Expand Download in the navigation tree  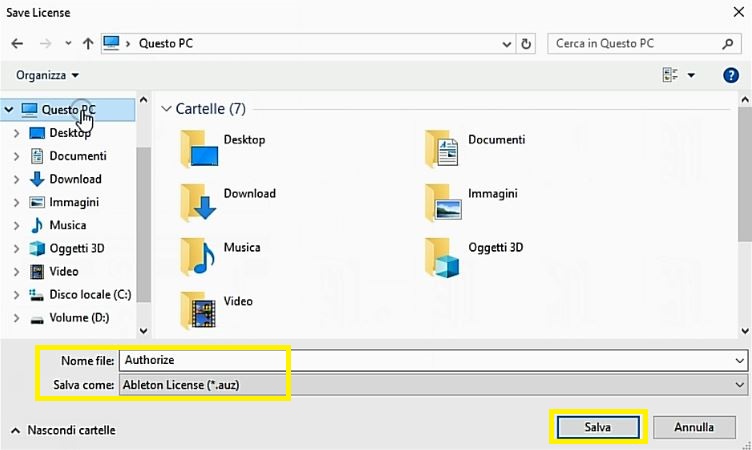coord(16,179)
